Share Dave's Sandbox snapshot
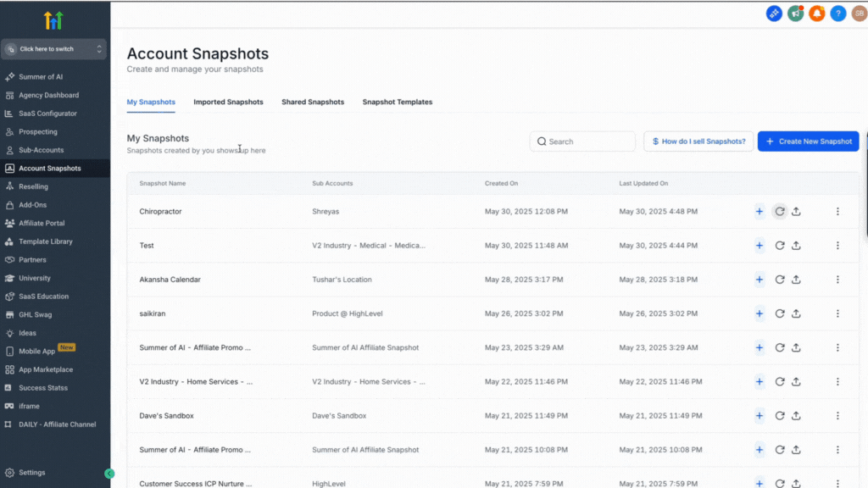 pyautogui.click(x=796, y=416)
